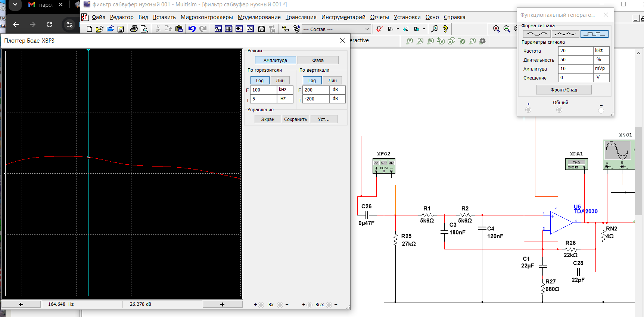
Task: Open the kHz unit selector for Частота
Action: point(601,50)
